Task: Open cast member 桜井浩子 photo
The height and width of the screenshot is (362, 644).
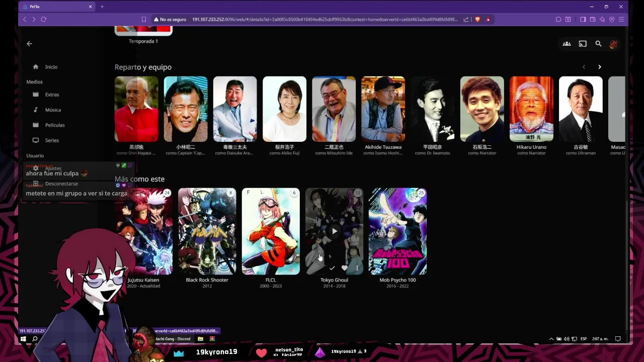Action: pyautogui.click(x=284, y=109)
